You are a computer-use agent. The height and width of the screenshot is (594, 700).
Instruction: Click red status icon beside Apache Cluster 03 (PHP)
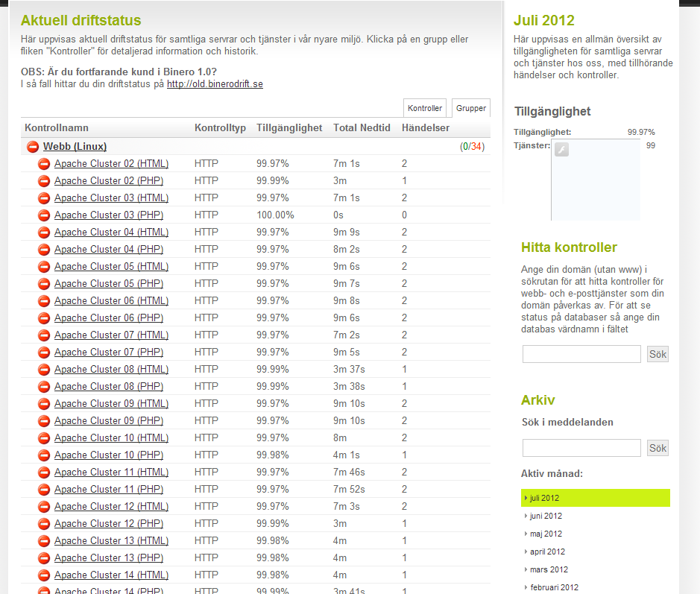[44, 215]
